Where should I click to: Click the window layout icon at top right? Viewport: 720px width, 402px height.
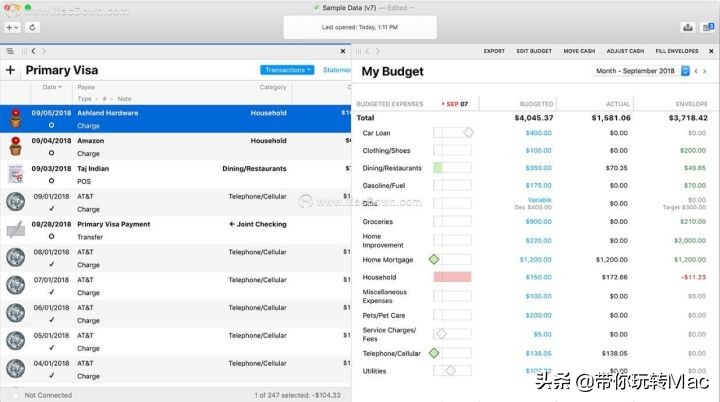tap(708, 28)
